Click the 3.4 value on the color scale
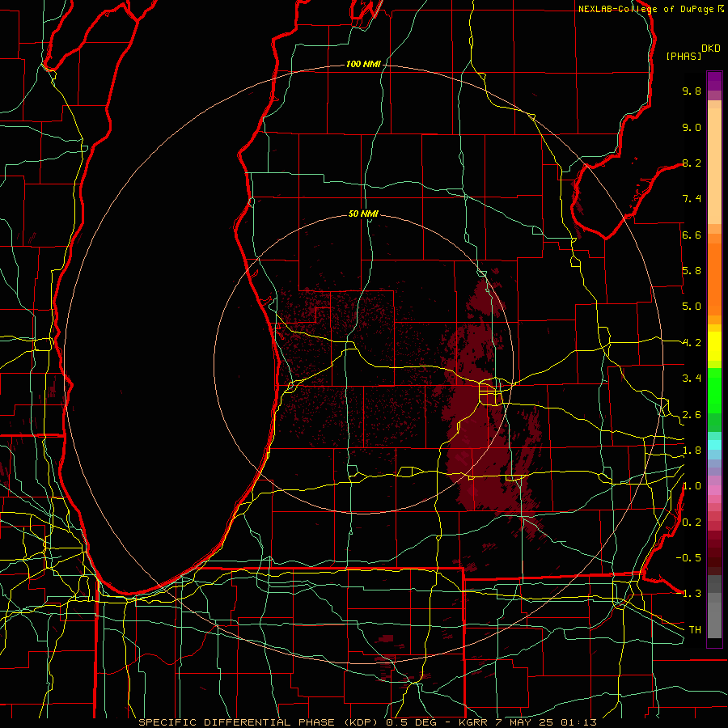This screenshot has height=728, width=728. coord(692,379)
